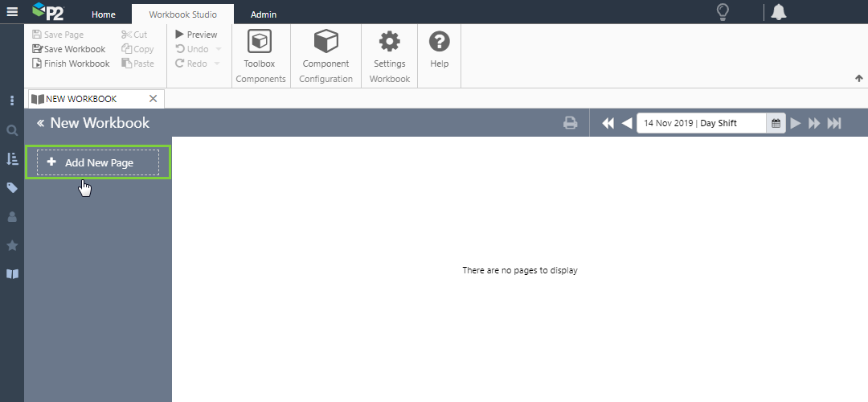The image size is (868, 402).
Task: Click the 'There are no pages to display' text
Action: click(520, 271)
